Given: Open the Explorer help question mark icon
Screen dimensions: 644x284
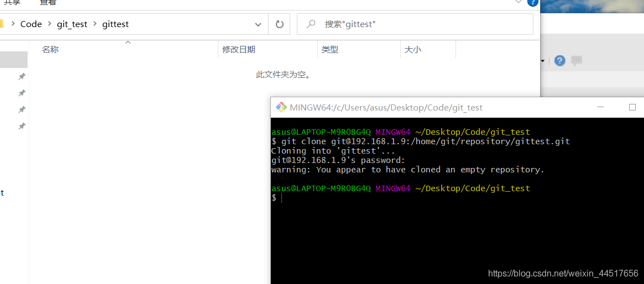Looking at the screenshot, I should [x=533, y=2].
